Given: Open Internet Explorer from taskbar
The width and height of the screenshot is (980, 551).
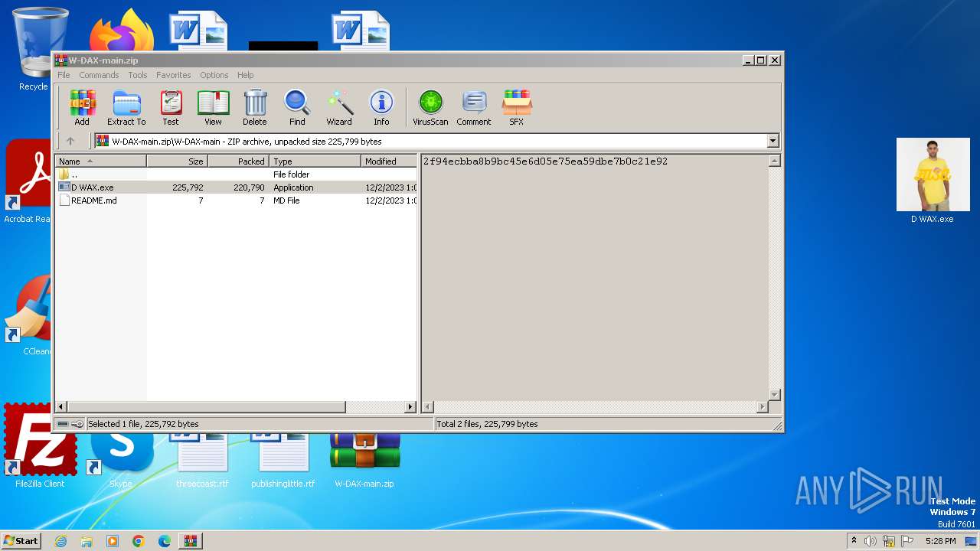Looking at the screenshot, I should coord(60,541).
